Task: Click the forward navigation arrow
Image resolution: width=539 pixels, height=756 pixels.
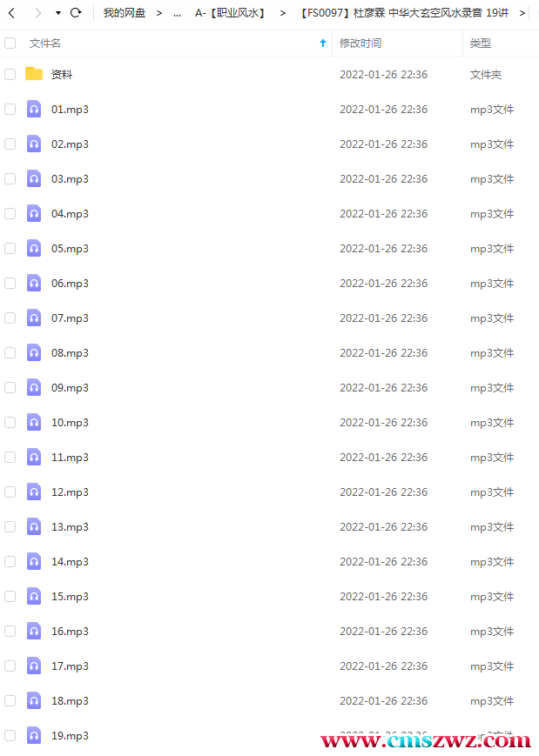Action: tap(37, 13)
